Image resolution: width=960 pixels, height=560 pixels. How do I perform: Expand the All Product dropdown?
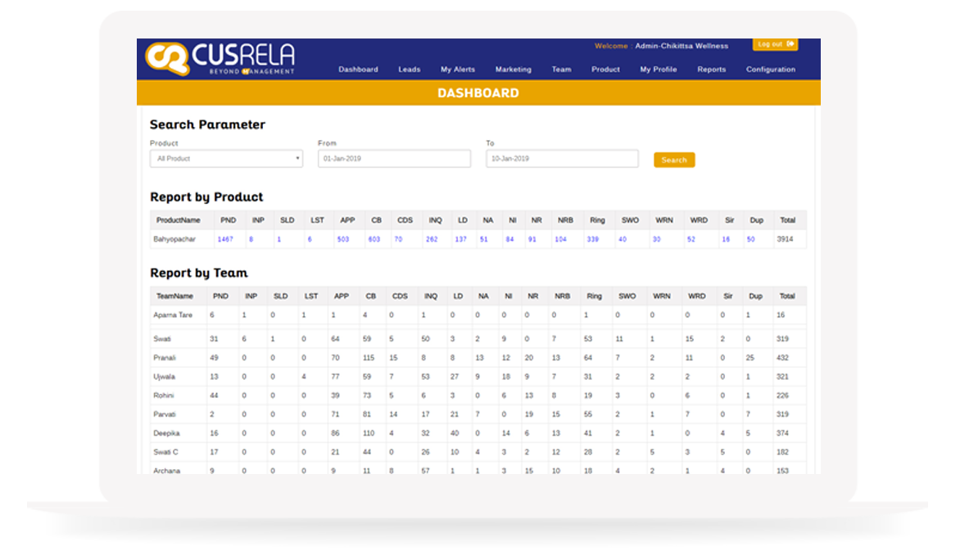click(x=226, y=159)
